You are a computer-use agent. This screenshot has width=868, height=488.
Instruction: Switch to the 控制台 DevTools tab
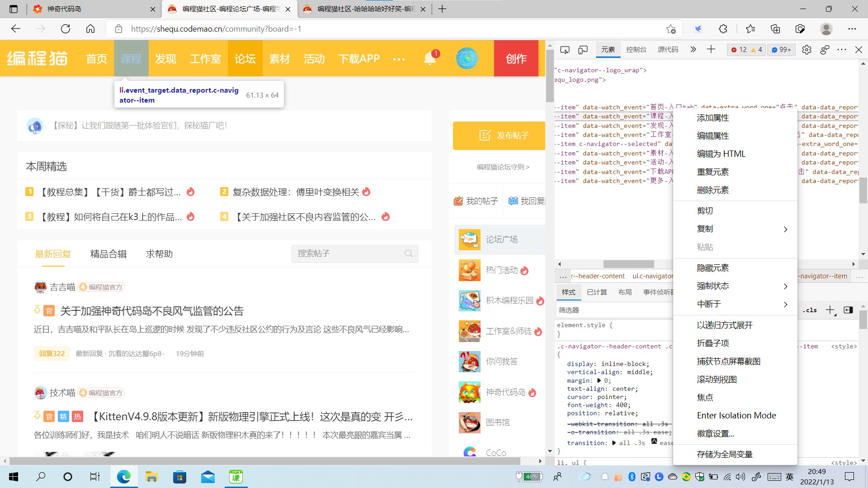coord(636,50)
